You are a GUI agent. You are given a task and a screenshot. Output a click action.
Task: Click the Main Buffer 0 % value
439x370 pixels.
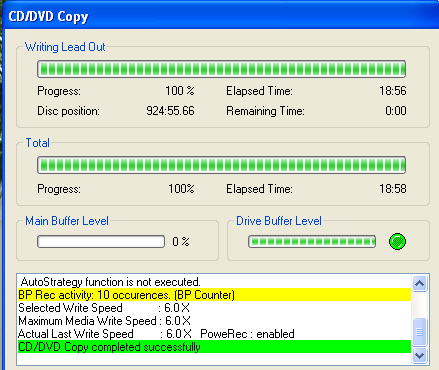pyautogui.click(x=181, y=241)
